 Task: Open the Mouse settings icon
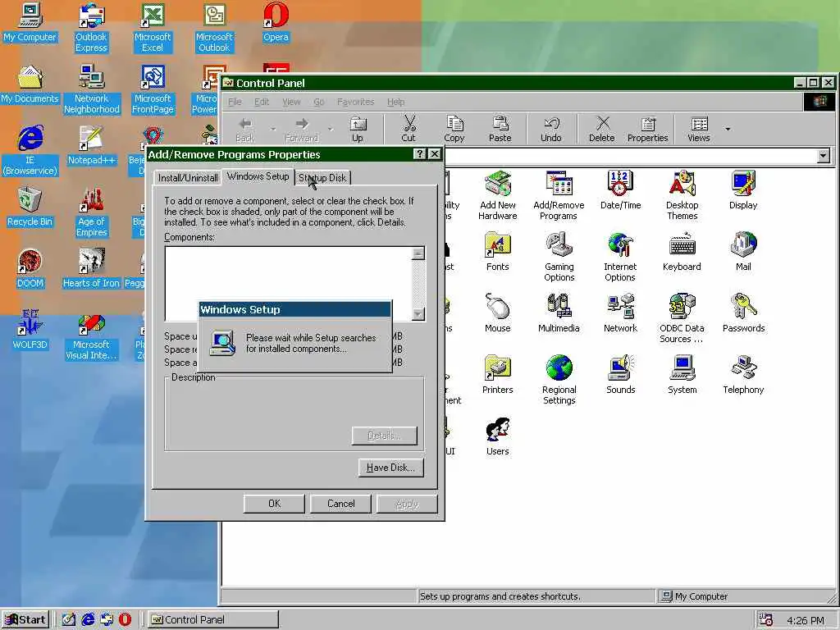[498, 313]
